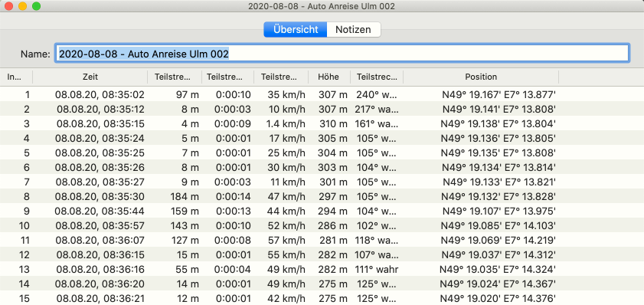Screen dimensions: 644x305
Task: Click the 0:00:14 duration cell
Action: click(x=234, y=196)
